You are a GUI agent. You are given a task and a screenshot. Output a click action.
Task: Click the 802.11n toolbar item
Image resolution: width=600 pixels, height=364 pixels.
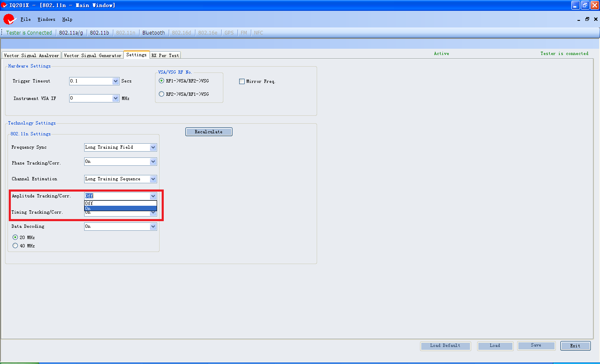[126, 32]
